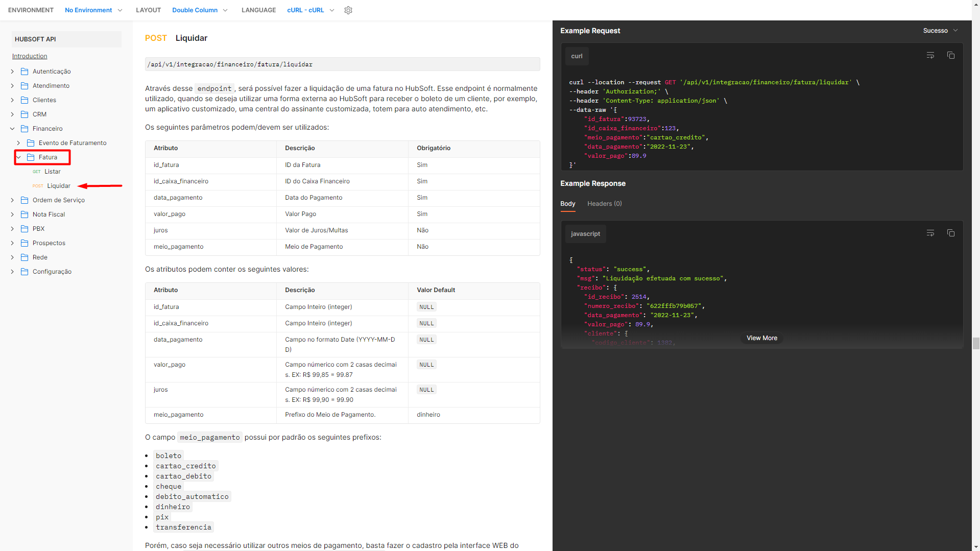Select the pix prefix item
This screenshot has height=551, width=980.
162,517
